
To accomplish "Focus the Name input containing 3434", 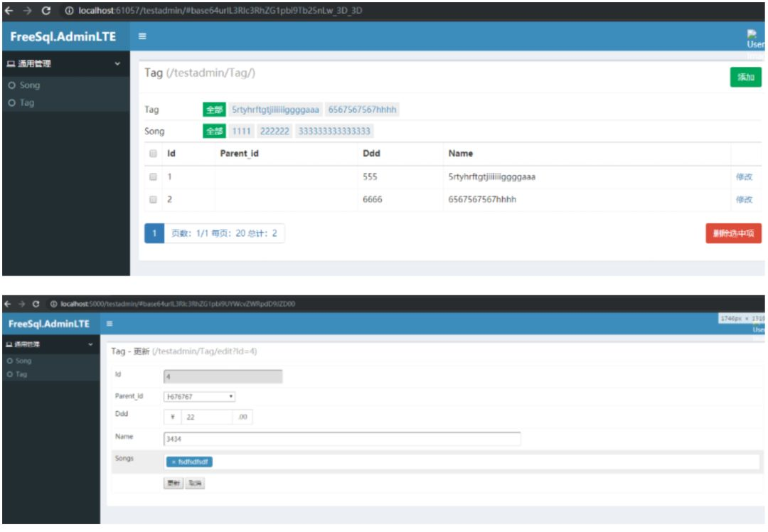I will [342, 438].
